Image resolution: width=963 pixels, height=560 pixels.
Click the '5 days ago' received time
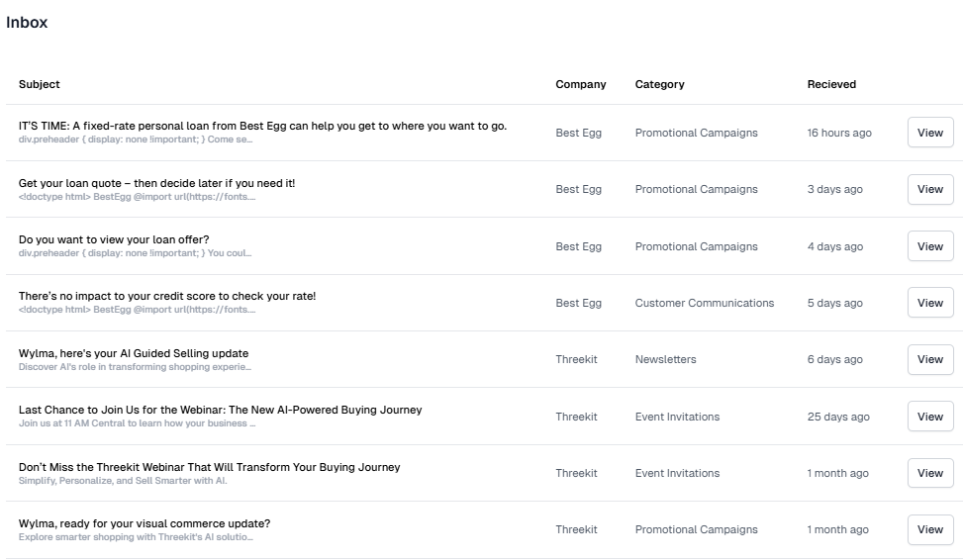834,303
